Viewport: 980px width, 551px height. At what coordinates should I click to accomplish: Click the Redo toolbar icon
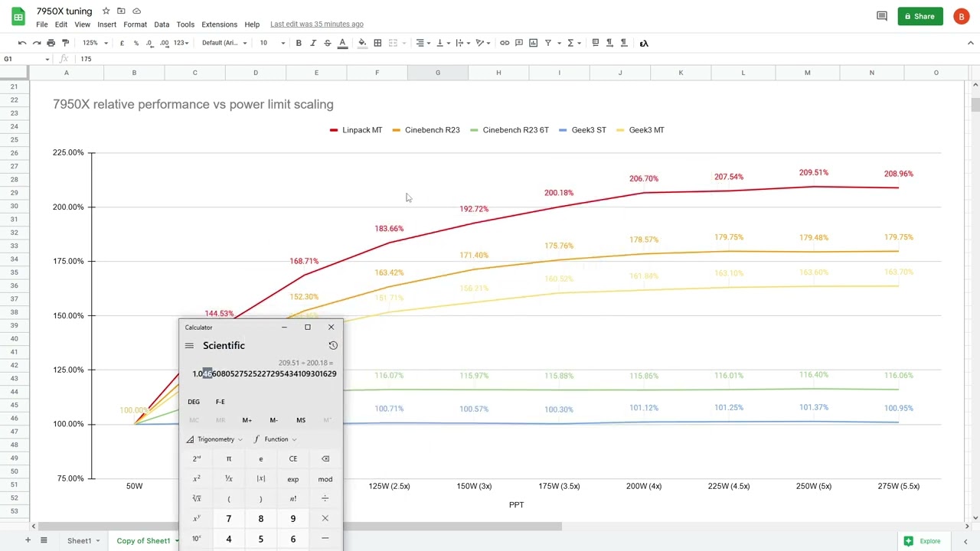pos(37,43)
